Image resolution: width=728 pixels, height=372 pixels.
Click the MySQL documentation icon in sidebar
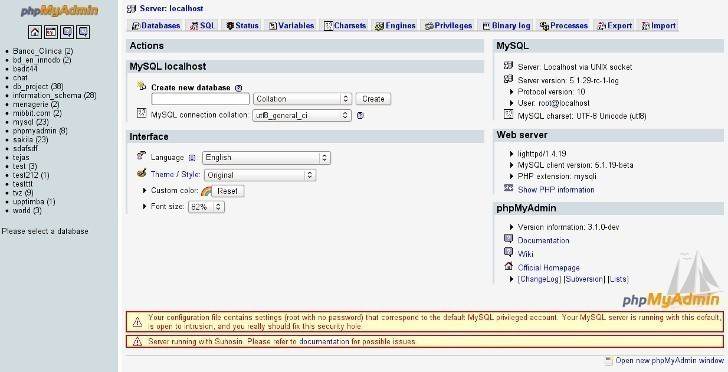pos(83,32)
